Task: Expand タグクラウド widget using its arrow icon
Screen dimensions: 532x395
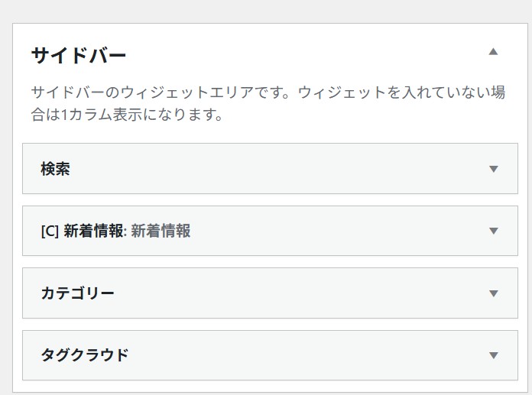Action: point(493,355)
